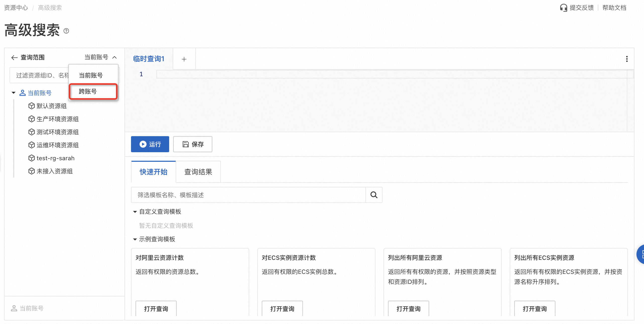644x324 pixels.
Task: Collapse the 当前账号 tree node arrow
Action: [x=14, y=93]
